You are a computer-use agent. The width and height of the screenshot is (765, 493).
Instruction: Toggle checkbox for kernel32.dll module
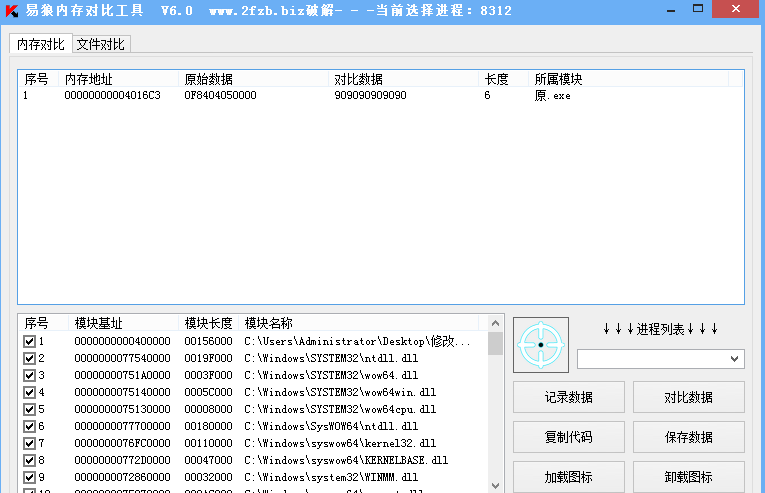click(29, 444)
